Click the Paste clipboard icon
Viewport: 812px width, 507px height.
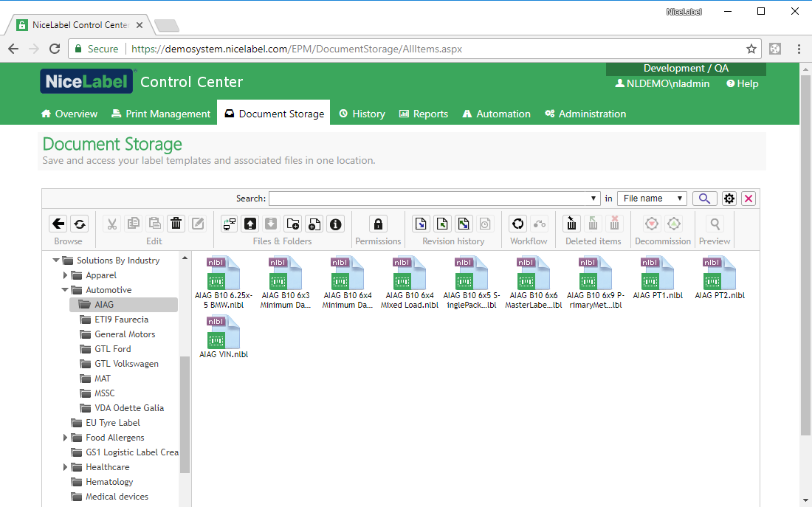(154, 224)
